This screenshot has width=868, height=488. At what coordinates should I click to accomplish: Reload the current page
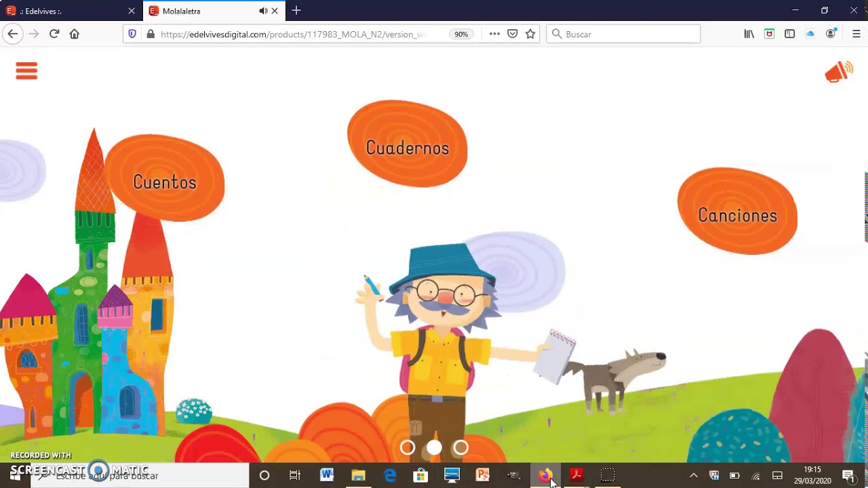54,34
